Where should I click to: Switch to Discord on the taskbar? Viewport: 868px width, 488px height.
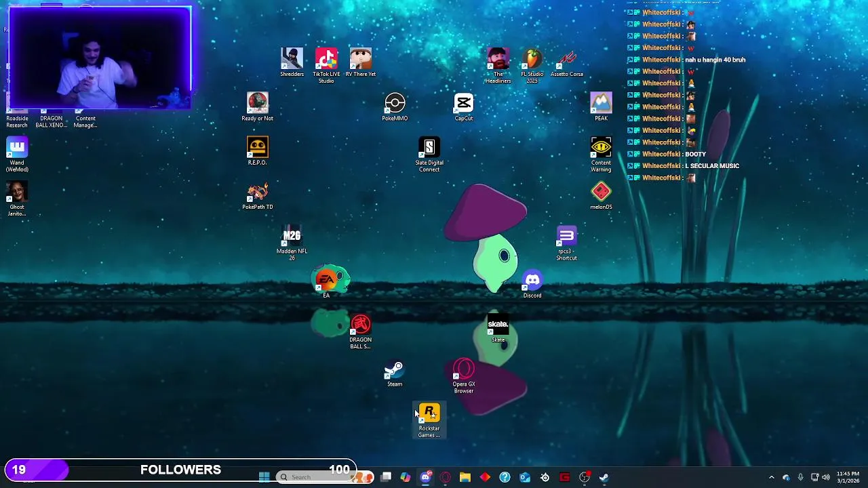(x=425, y=477)
